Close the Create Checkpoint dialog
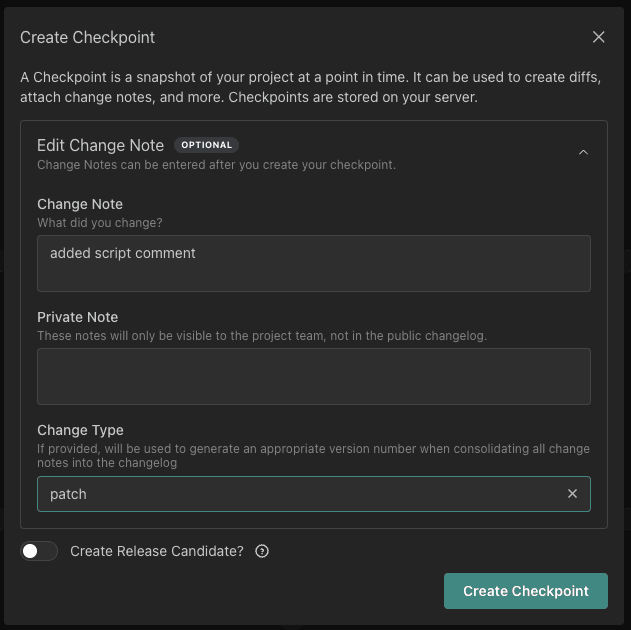This screenshot has height=630, width=631. tap(598, 37)
